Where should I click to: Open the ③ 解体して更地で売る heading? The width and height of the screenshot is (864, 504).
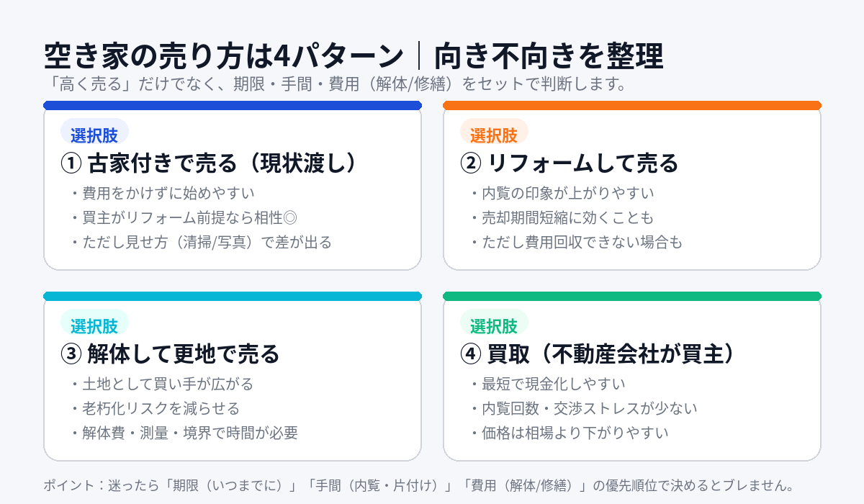click(169, 354)
